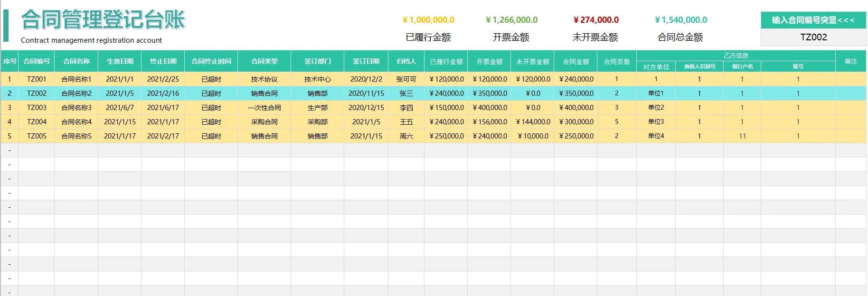The height and width of the screenshot is (296, 868).
Task: Click the contract number input field showing TZ002
Action: click(813, 37)
